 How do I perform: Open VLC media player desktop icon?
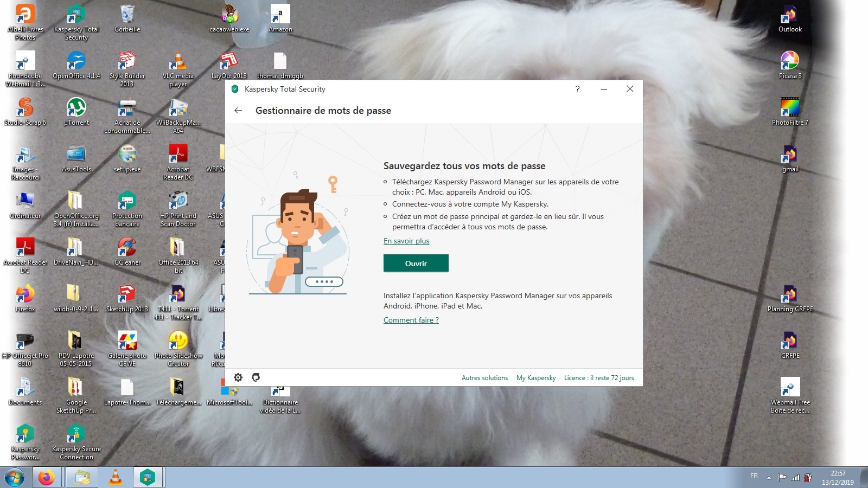[x=178, y=69]
